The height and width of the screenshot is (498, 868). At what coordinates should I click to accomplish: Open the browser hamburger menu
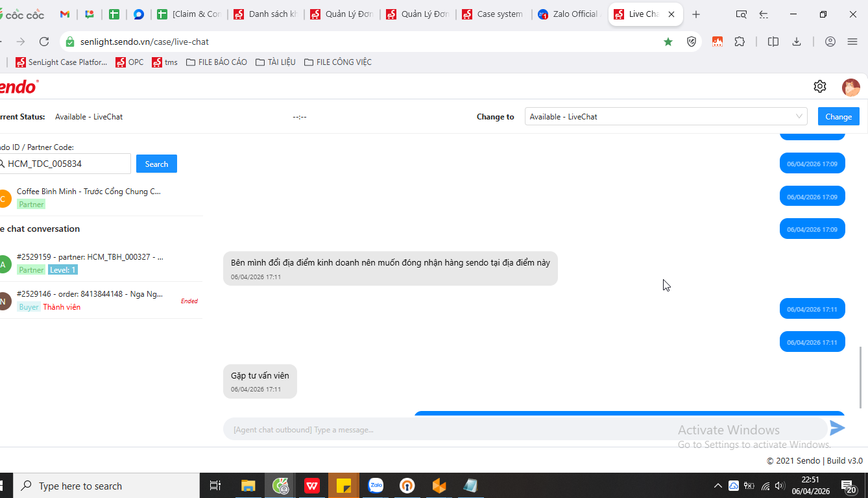pos(852,42)
